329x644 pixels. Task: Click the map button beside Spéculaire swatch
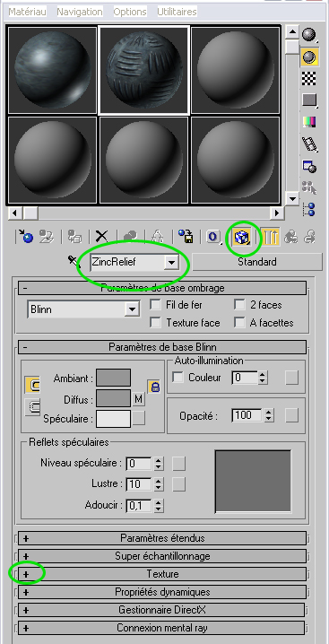tap(139, 419)
